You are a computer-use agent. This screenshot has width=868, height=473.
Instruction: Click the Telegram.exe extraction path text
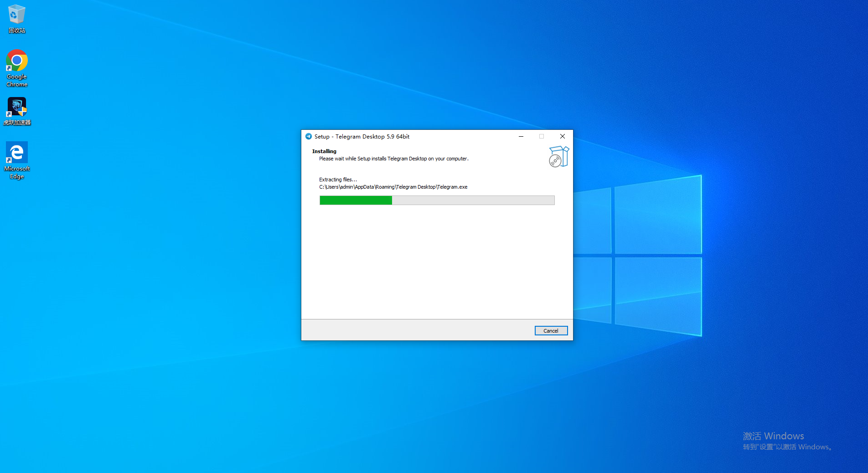(393, 187)
